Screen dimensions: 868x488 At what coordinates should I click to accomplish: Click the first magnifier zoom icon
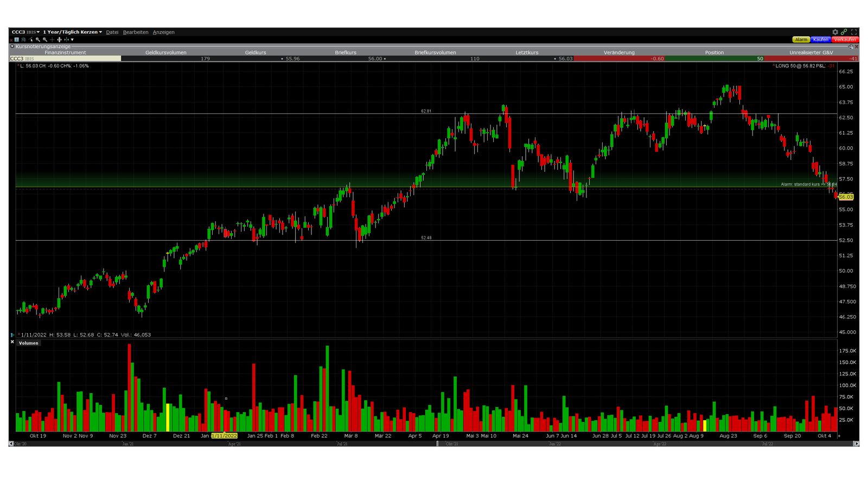[38, 40]
